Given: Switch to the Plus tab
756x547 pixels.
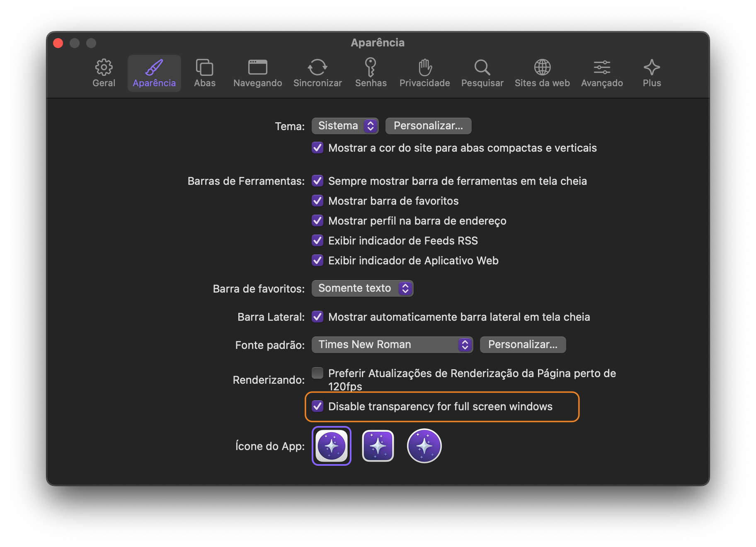Looking at the screenshot, I should [x=652, y=73].
